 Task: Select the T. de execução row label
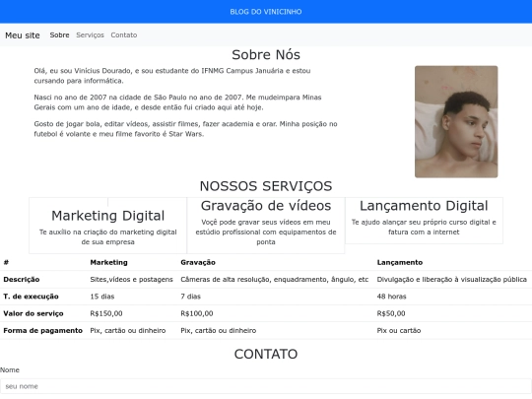point(31,297)
